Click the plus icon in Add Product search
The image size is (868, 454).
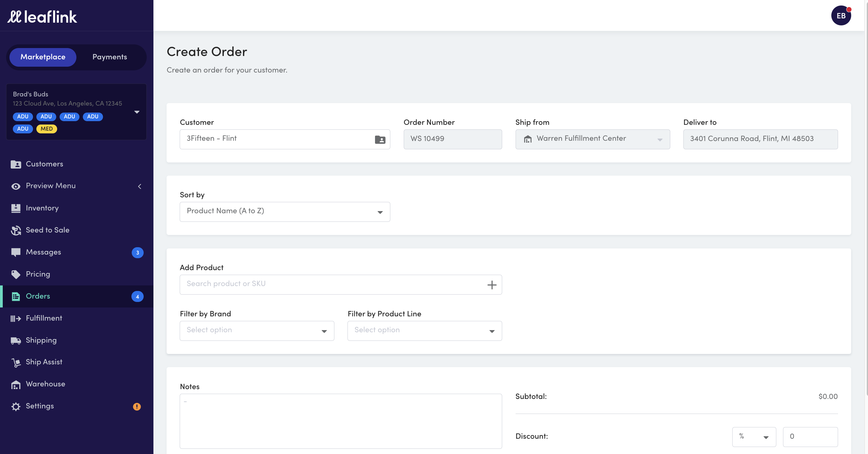tap(492, 285)
